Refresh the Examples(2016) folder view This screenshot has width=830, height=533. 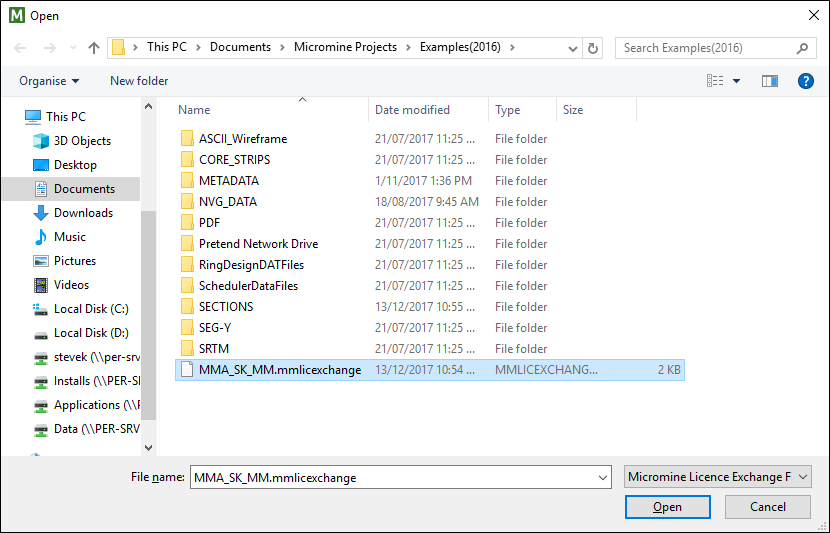[x=593, y=48]
